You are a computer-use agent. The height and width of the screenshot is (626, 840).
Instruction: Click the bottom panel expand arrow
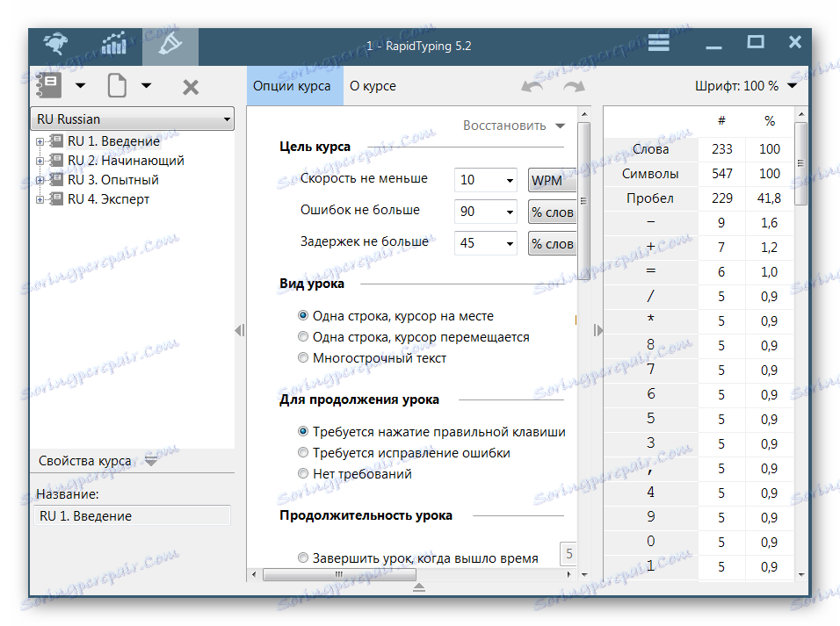point(419,587)
